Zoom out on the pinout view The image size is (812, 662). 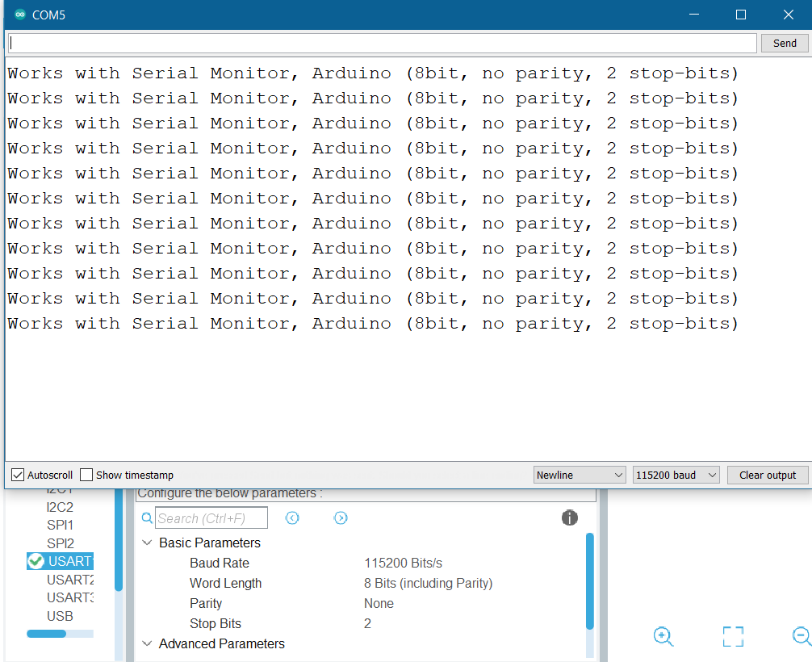pos(802,636)
